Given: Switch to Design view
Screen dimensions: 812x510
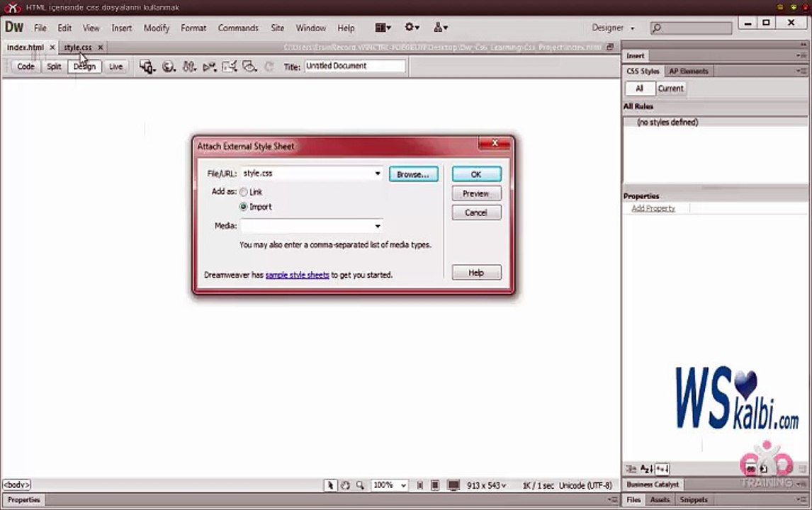Looking at the screenshot, I should (84, 67).
